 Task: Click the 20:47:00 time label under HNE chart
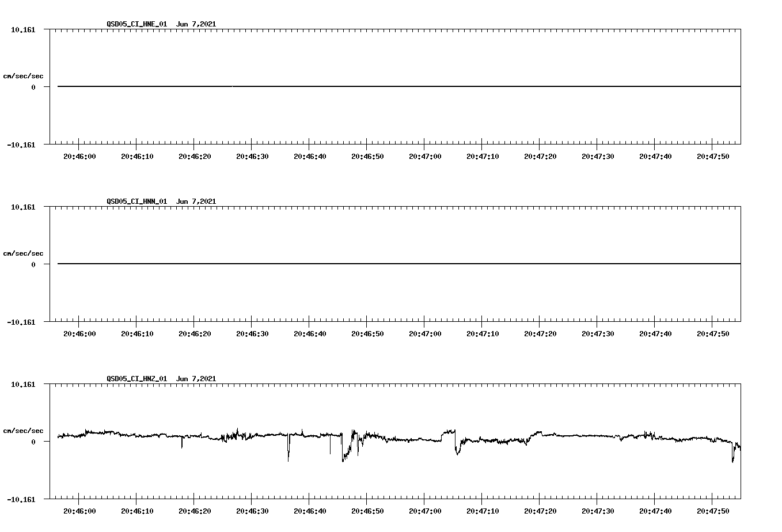(425, 157)
